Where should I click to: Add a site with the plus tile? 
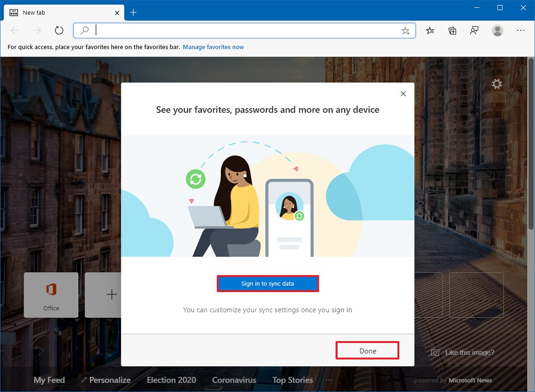click(x=103, y=295)
